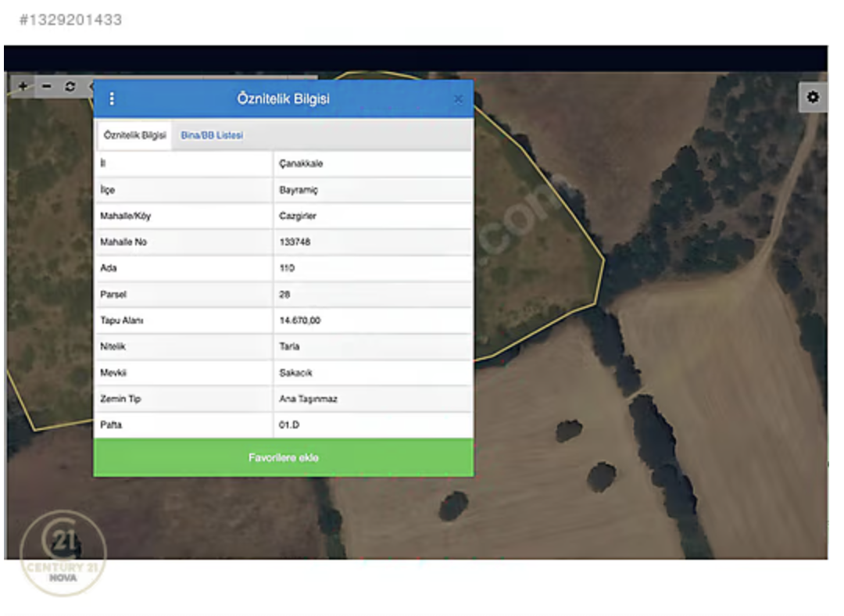Click the Mahalle/Köy label

coord(125,216)
